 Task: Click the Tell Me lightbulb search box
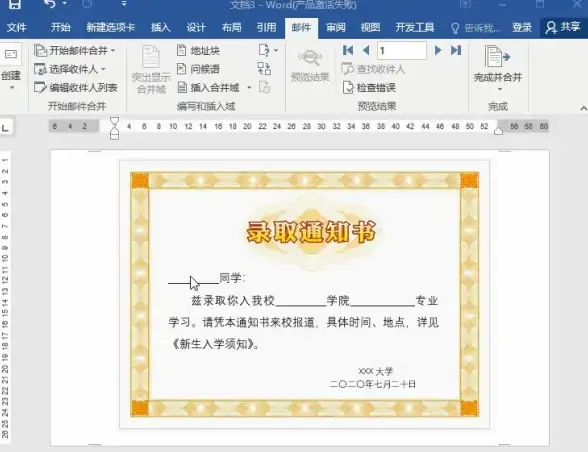pyautogui.click(x=475, y=28)
